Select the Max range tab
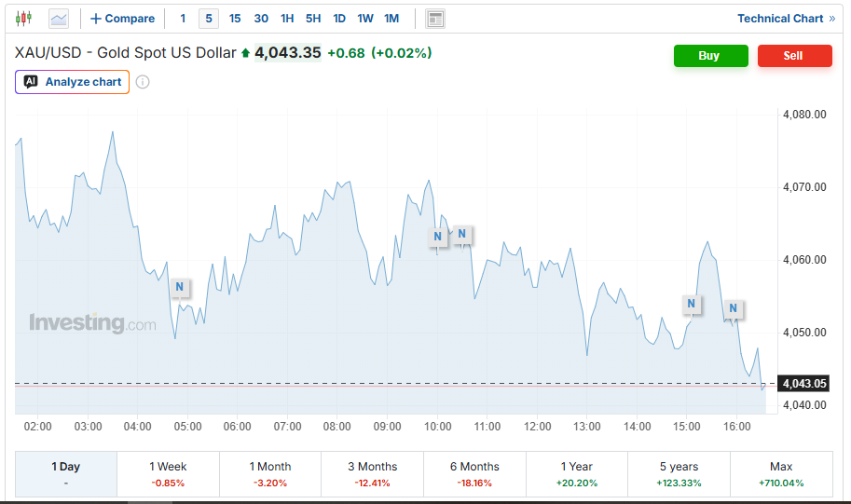The height and width of the screenshot is (504, 851). (x=781, y=473)
